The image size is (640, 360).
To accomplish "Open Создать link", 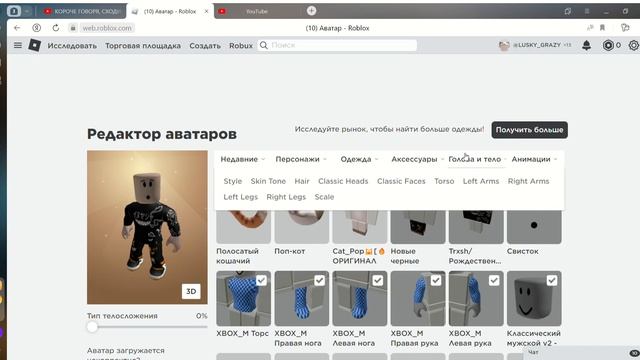I will pyautogui.click(x=205, y=45).
